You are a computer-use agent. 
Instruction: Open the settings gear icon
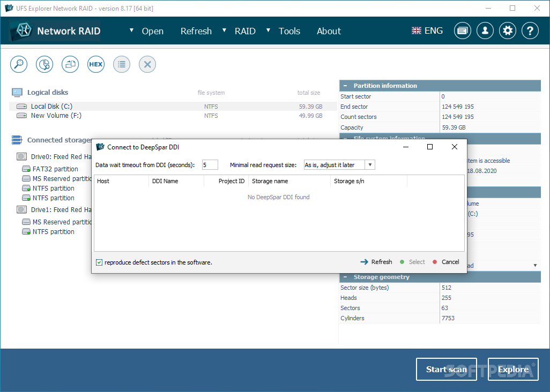click(508, 31)
